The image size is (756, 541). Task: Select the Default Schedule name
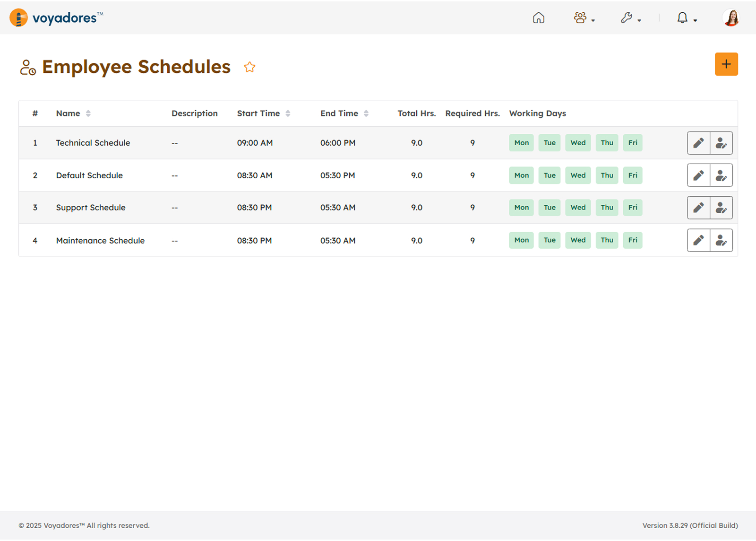coord(89,175)
